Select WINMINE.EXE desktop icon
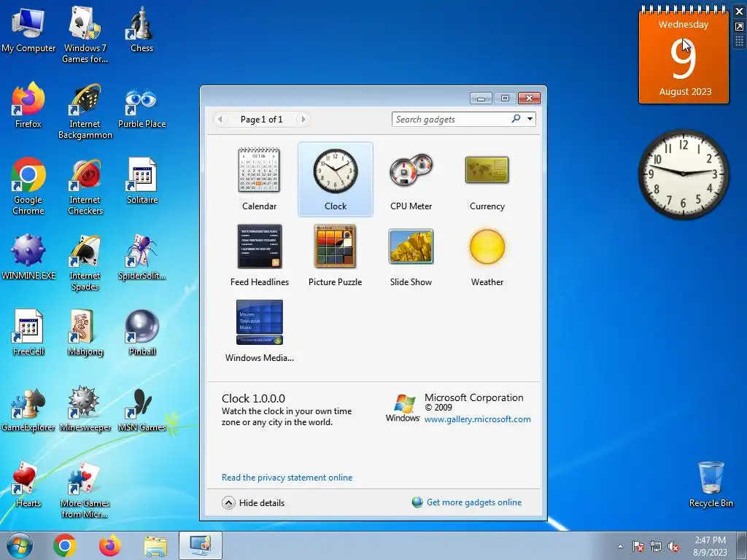Viewport: 747px width, 560px height. pos(28,257)
